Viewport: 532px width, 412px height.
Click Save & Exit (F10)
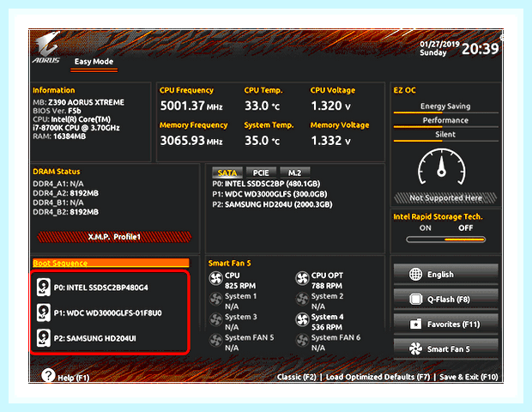pos(469,377)
